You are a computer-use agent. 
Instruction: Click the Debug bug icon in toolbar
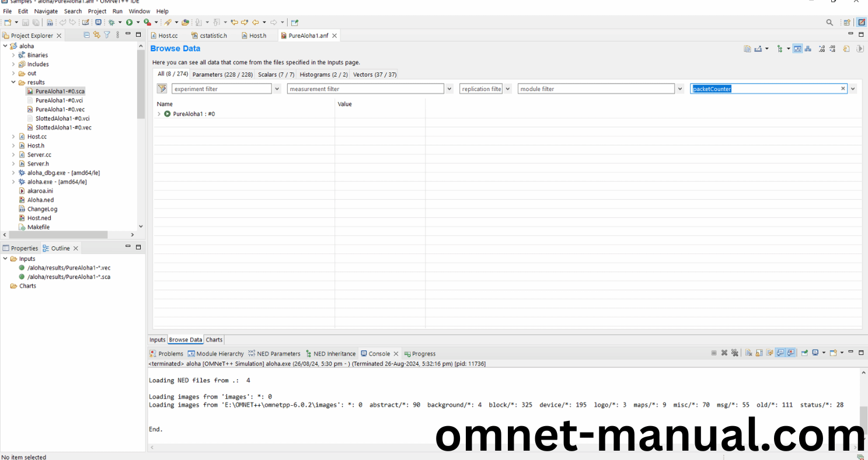click(x=111, y=22)
